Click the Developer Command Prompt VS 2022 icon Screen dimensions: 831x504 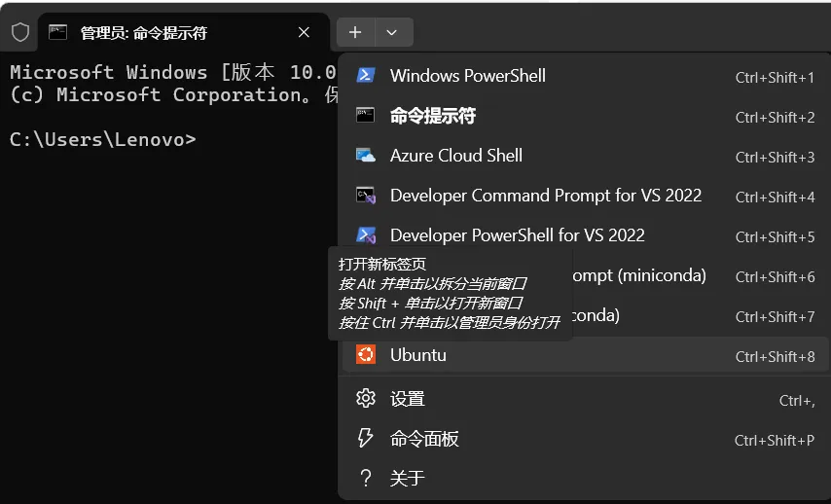click(x=366, y=196)
